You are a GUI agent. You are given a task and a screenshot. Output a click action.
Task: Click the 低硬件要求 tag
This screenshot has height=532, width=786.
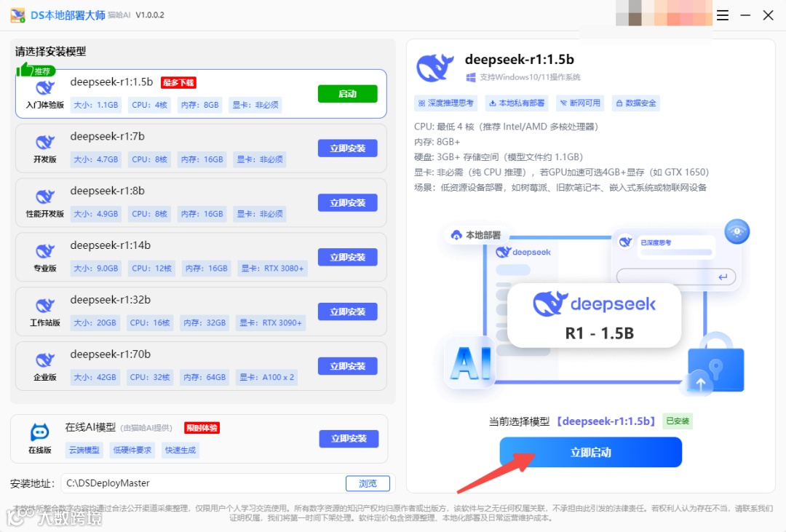click(132, 450)
